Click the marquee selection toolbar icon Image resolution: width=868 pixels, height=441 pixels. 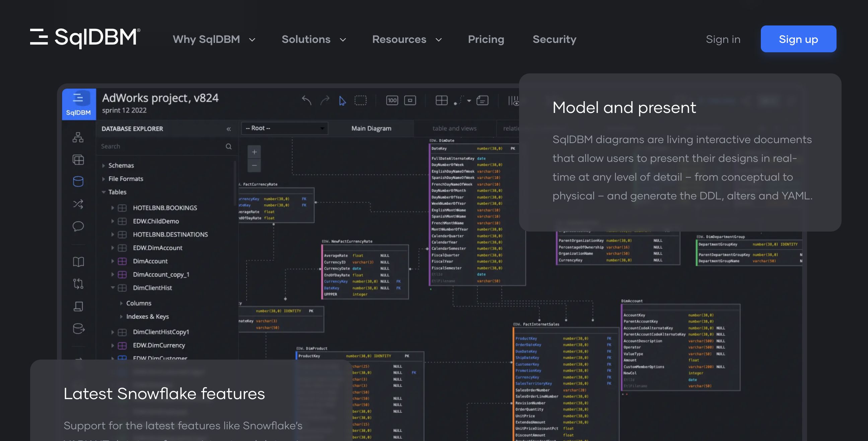[361, 100]
